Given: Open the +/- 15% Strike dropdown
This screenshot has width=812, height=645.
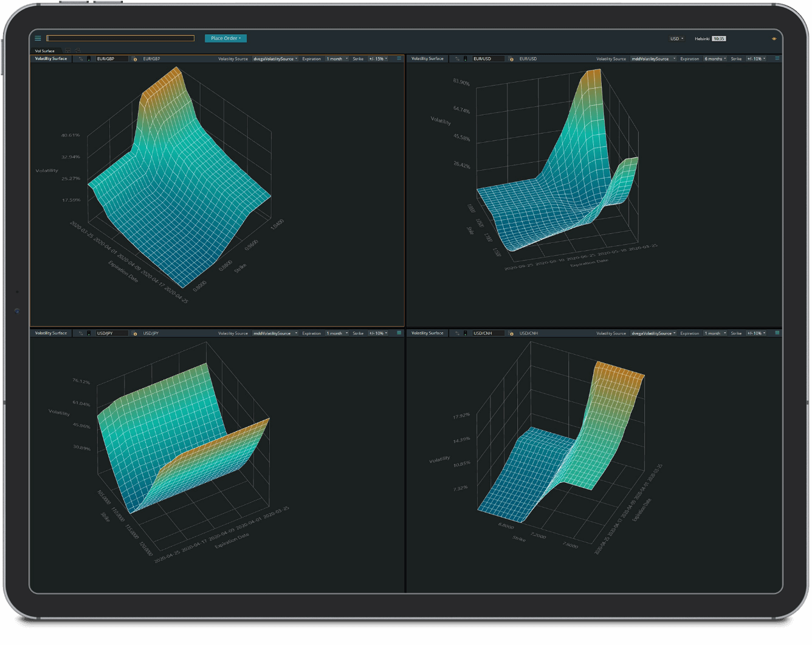Looking at the screenshot, I should pos(377,59).
